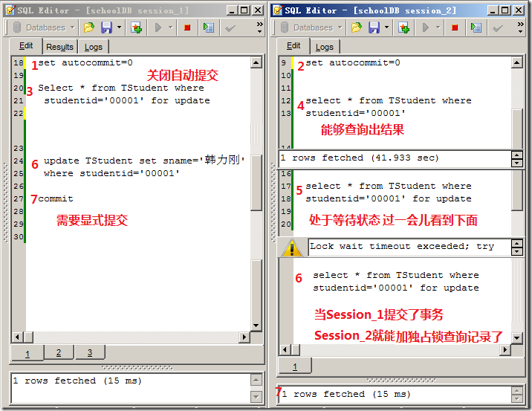The image size is (532, 411).
Task: Save icon in session_1 toolbar
Action: coord(106,27)
